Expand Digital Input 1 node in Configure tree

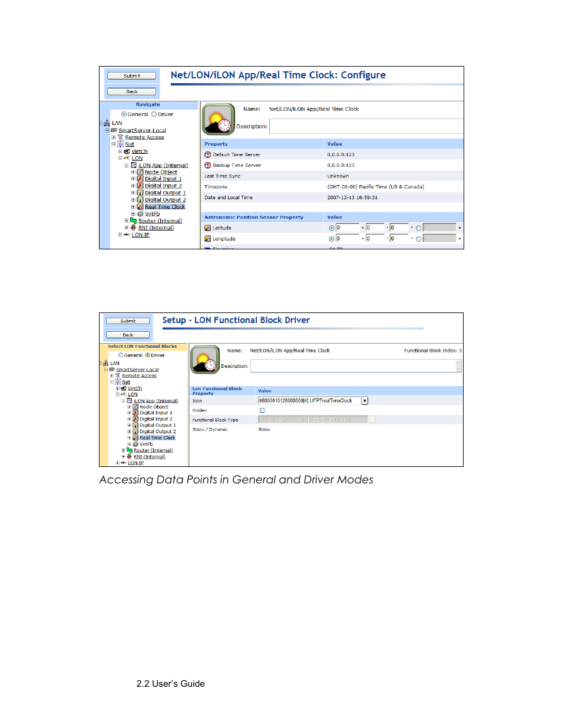coord(133,179)
